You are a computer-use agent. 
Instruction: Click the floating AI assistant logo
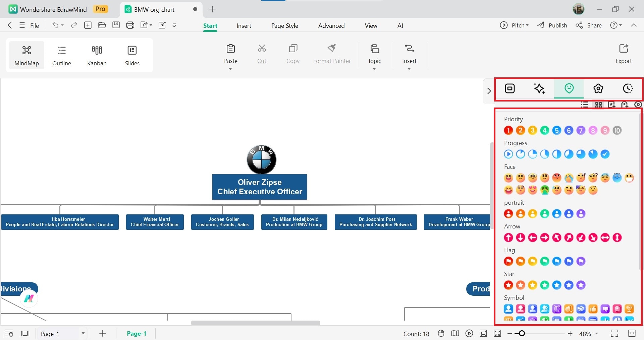point(29,298)
